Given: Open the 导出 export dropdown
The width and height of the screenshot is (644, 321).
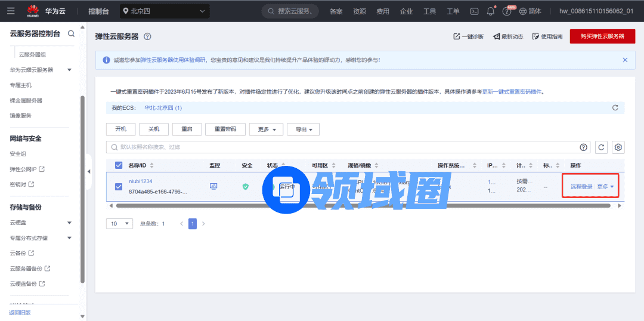Looking at the screenshot, I should pyautogui.click(x=303, y=129).
